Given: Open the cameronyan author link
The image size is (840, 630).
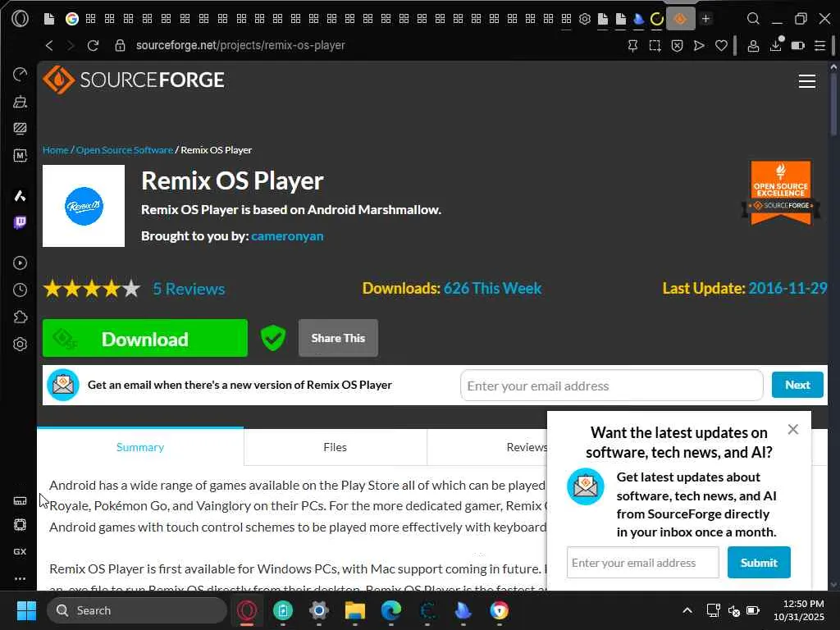Looking at the screenshot, I should (x=287, y=236).
